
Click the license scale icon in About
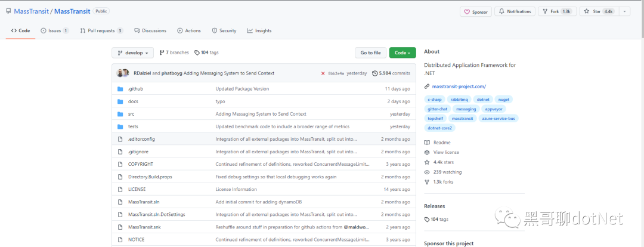click(427, 153)
